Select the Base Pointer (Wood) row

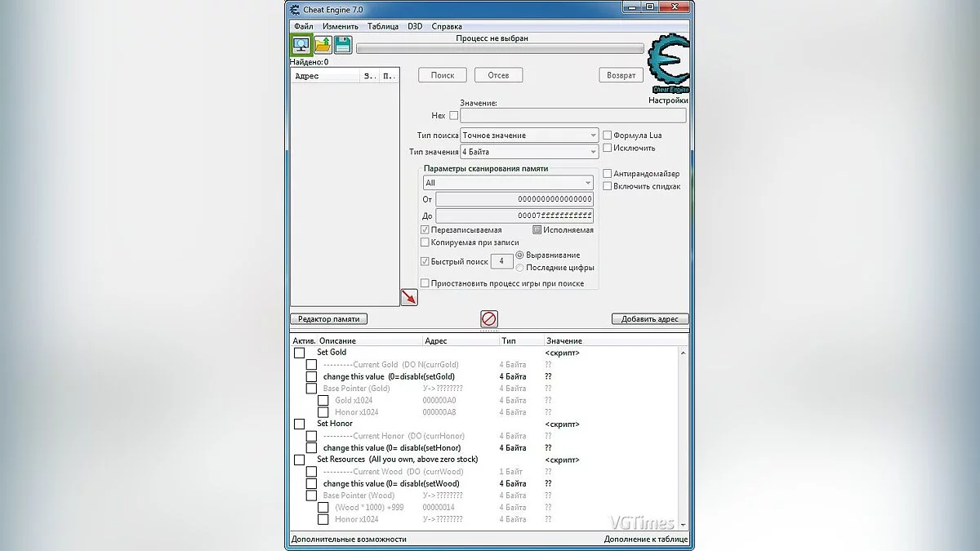click(359, 495)
